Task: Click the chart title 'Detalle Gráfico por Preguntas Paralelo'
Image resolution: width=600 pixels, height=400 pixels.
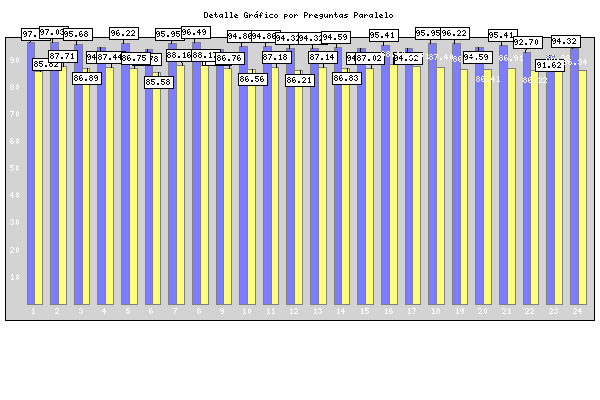Action: pos(298,15)
